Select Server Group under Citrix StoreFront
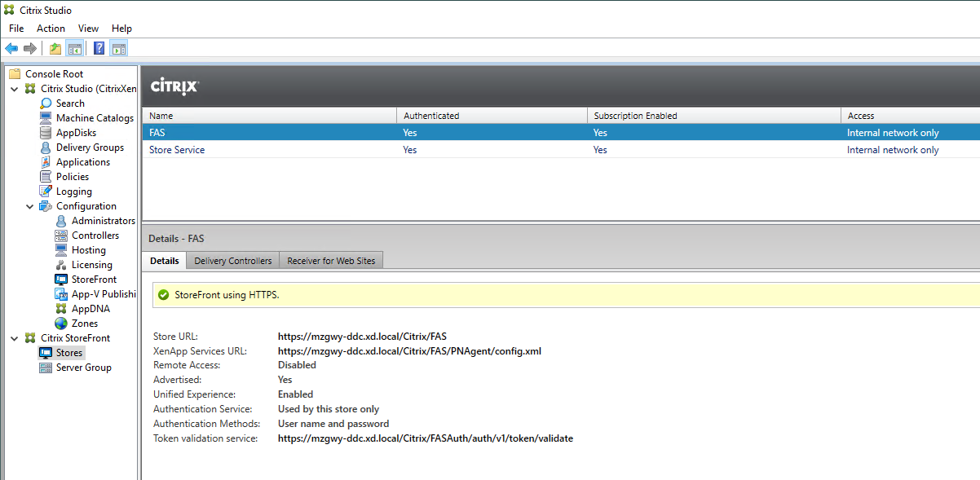The image size is (980, 480). point(83,368)
